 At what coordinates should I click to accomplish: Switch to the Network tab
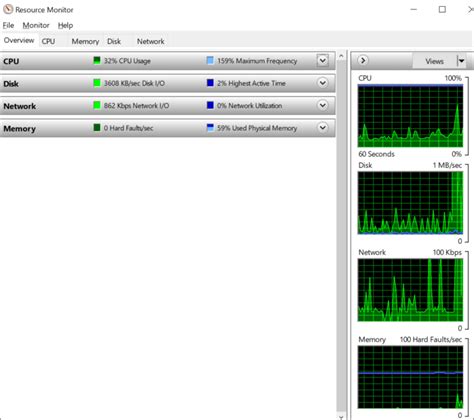point(151,41)
